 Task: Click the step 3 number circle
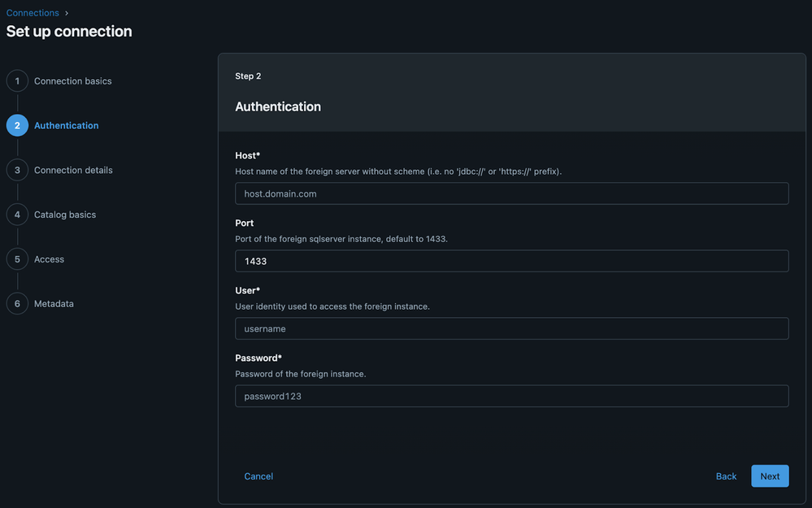coord(17,170)
